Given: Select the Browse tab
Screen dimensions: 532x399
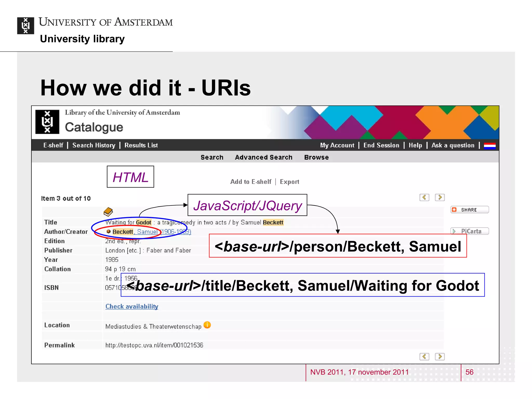Looking at the screenshot, I should coord(316,157).
